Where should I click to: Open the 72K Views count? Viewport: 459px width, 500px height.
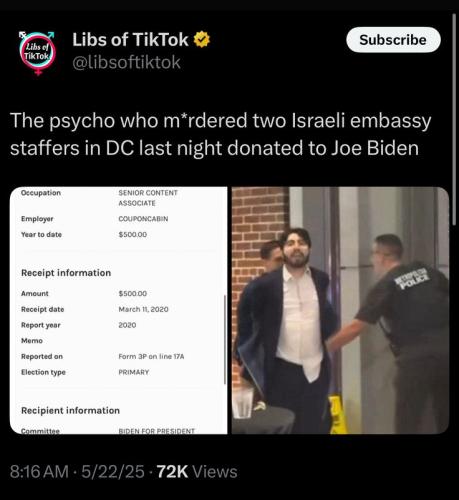click(x=197, y=472)
